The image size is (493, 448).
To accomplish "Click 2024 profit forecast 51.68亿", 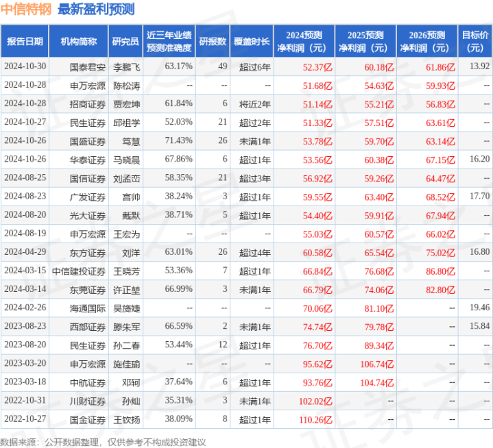I will coord(317,86).
